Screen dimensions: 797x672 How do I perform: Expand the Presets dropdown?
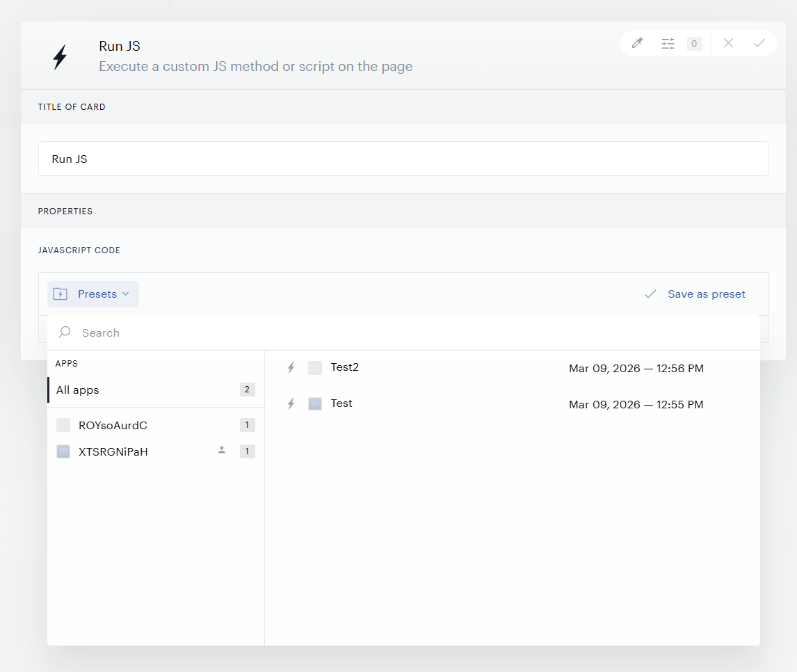[x=93, y=294]
